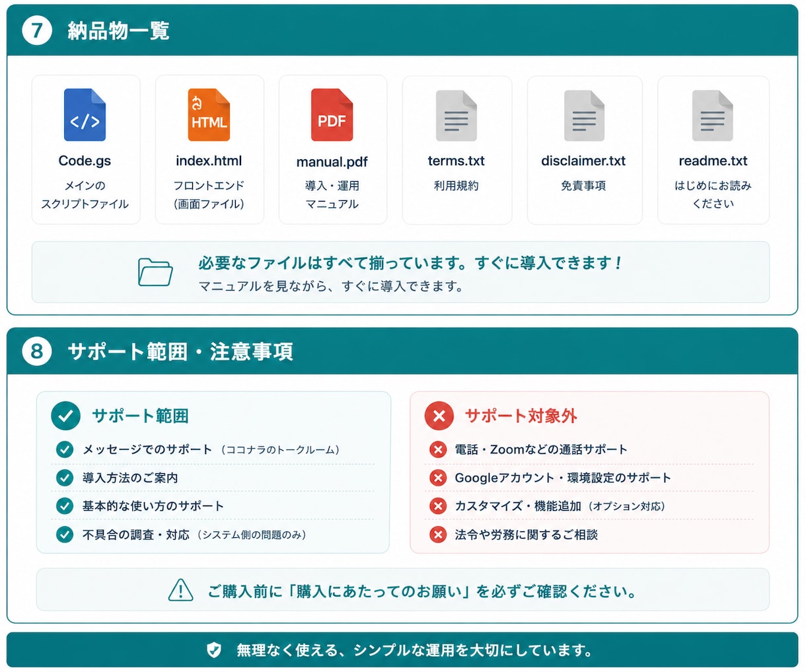Click Googleアカウント・環境設定のサポート item text
The height and width of the screenshot is (672, 806).
(563, 478)
